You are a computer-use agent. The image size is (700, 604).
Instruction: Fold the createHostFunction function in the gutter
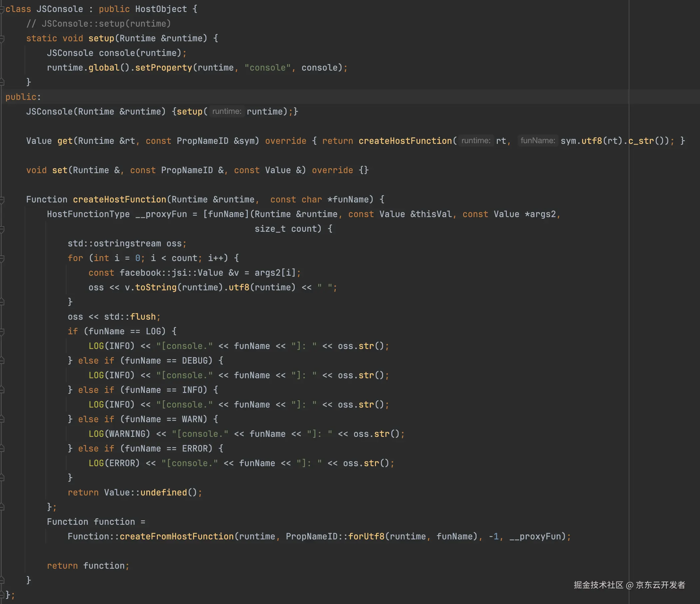pos(2,200)
